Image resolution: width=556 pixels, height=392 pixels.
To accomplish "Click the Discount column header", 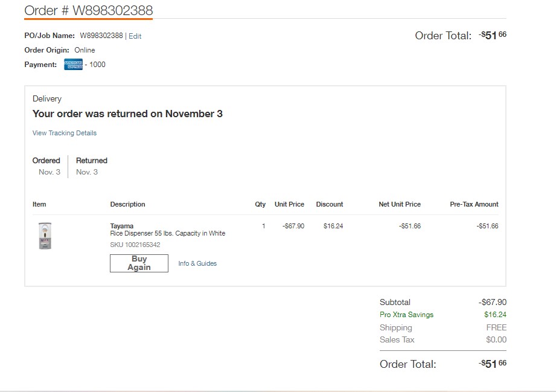I will click(330, 204).
